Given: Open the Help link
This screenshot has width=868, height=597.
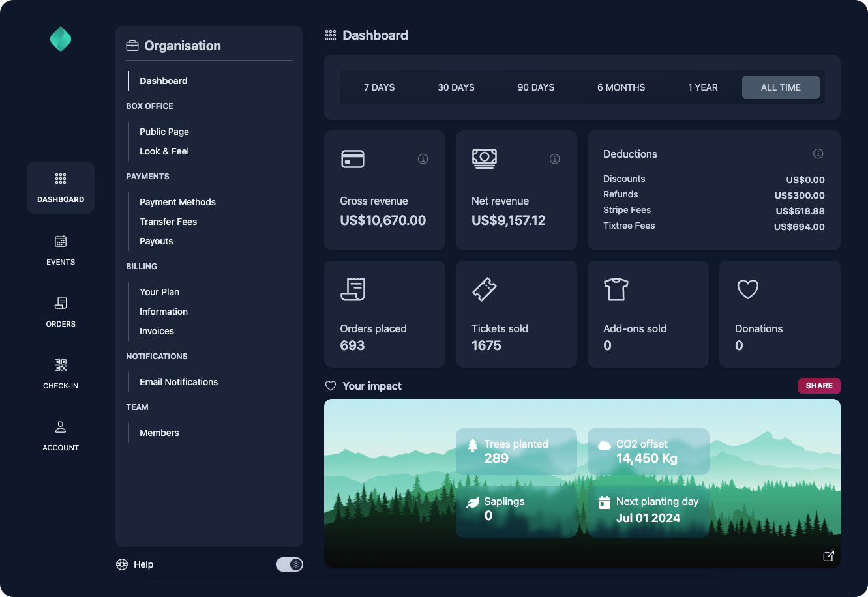Looking at the screenshot, I should click(135, 564).
